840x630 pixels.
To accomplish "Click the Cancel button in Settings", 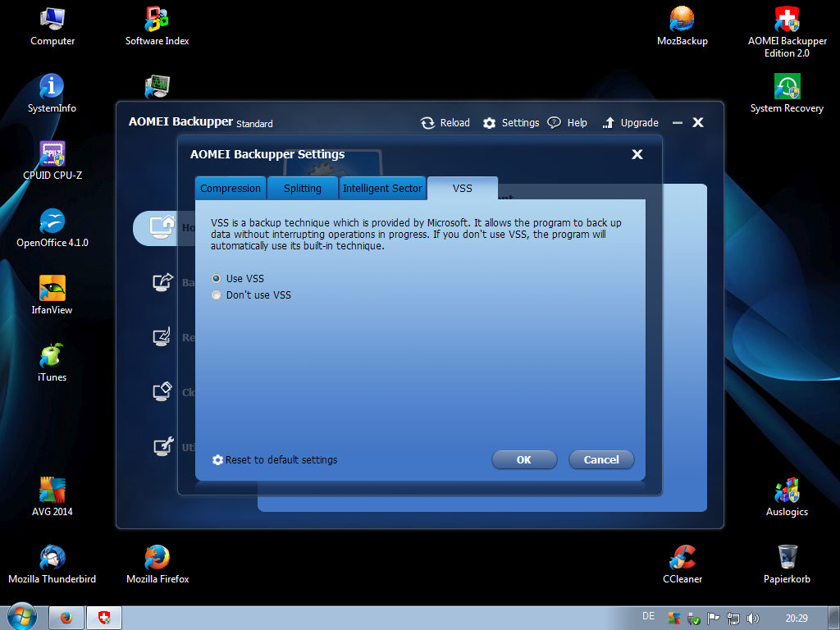I will coord(601,459).
